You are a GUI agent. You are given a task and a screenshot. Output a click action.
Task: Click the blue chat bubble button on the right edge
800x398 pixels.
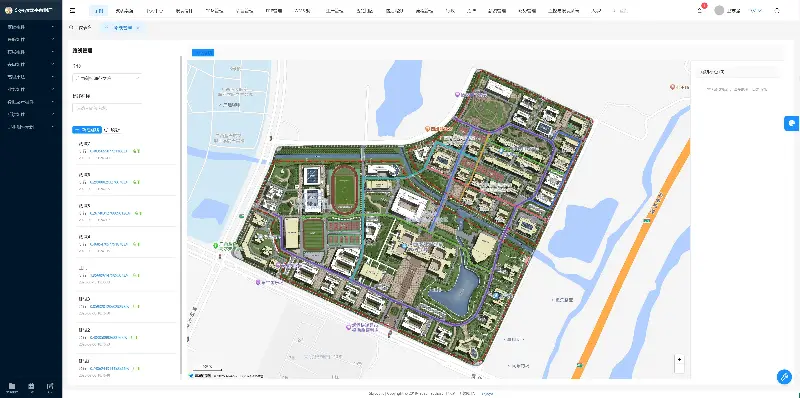(792, 123)
